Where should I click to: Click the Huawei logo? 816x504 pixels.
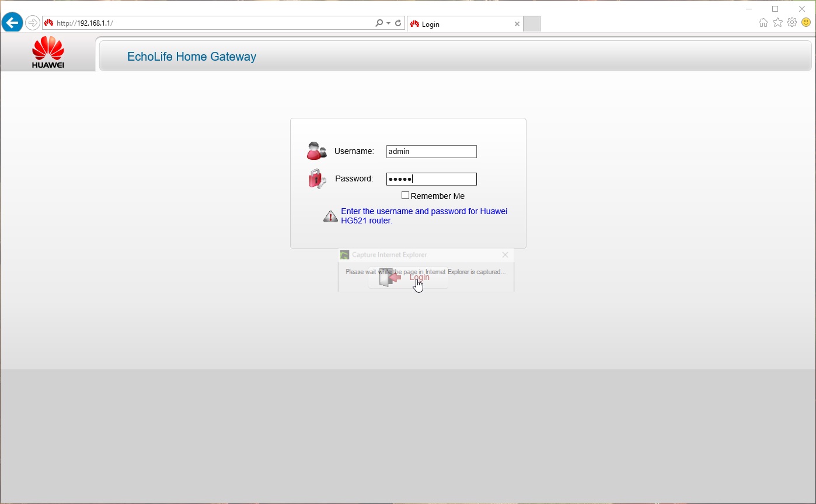[x=48, y=52]
